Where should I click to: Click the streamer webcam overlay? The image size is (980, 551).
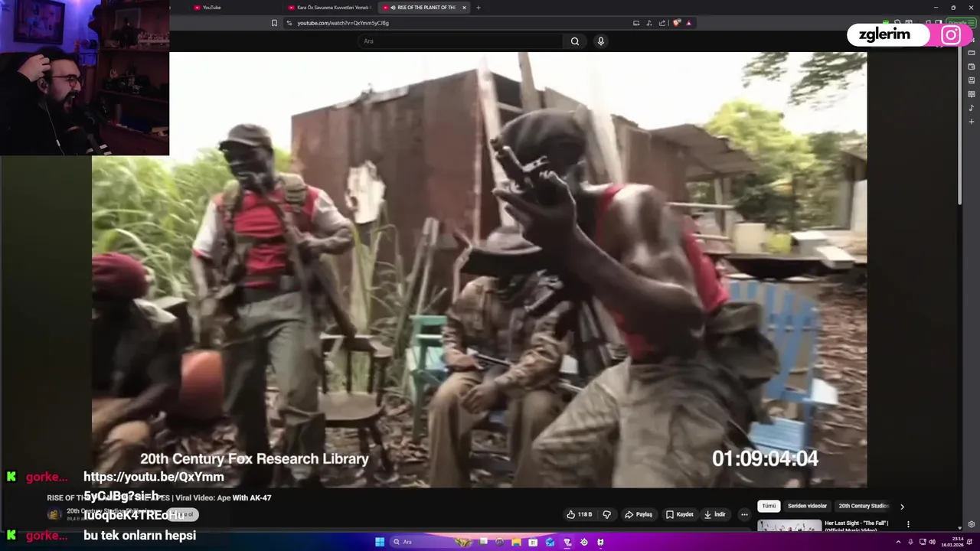[84, 77]
